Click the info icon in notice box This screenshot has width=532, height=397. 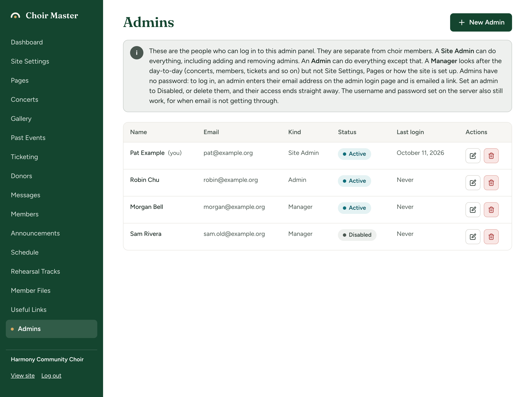[x=137, y=53]
